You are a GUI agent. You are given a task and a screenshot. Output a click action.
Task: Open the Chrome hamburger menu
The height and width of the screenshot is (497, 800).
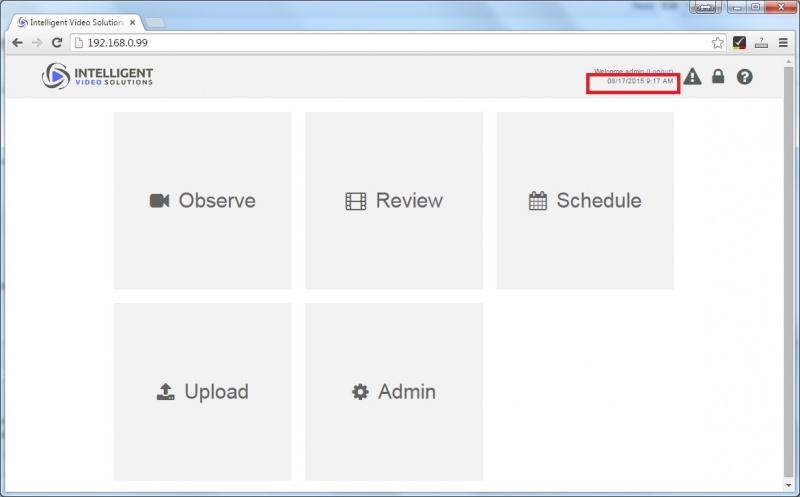pos(783,43)
